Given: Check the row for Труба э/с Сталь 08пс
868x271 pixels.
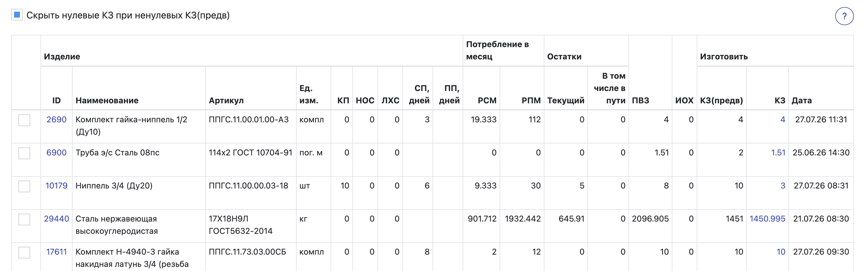Looking at the screenshot, I should point(24,153).
